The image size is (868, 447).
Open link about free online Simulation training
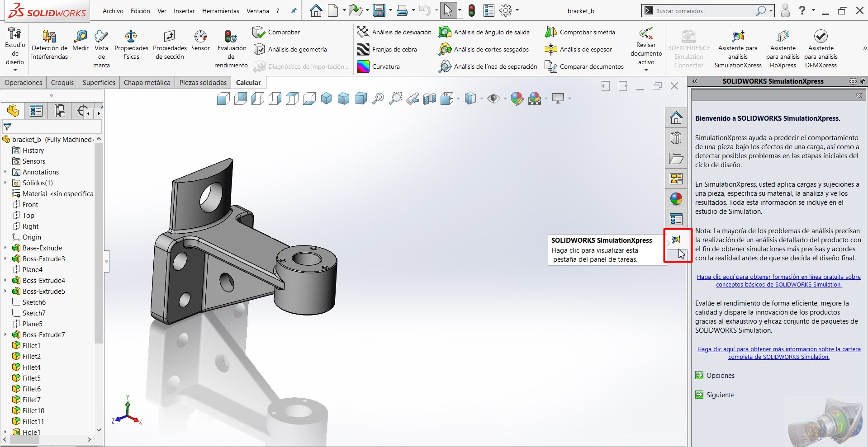778,281
